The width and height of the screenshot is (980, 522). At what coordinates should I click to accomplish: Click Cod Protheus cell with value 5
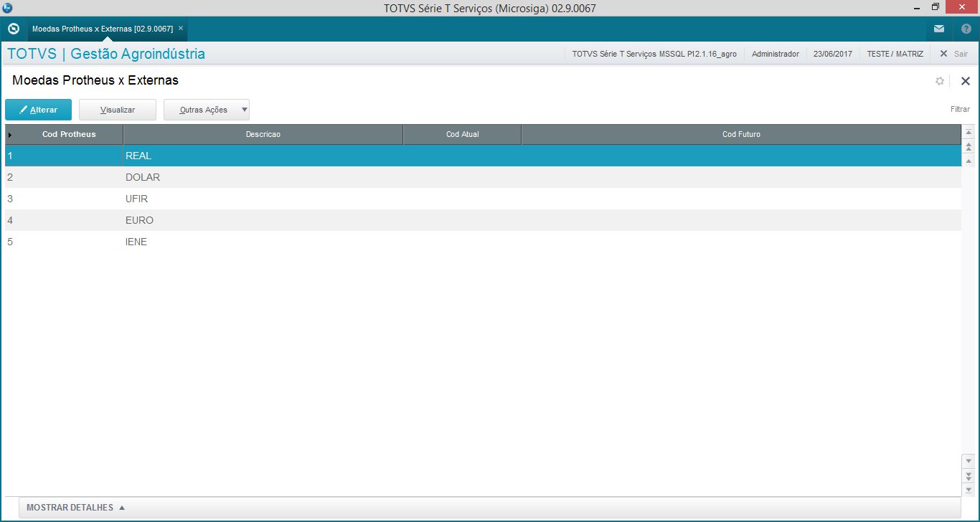point(64,242)
